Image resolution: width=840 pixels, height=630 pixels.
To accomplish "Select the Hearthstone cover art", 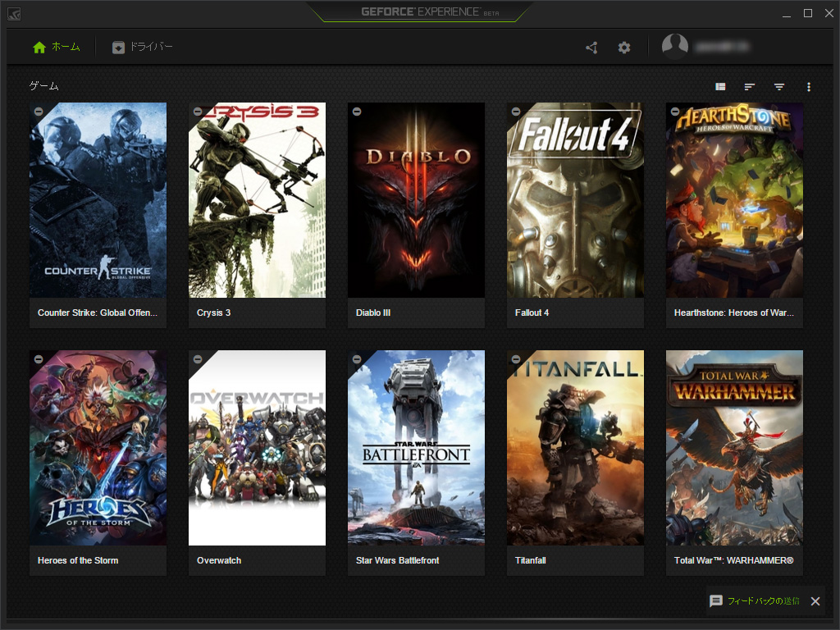I will [x=734, y=200].
